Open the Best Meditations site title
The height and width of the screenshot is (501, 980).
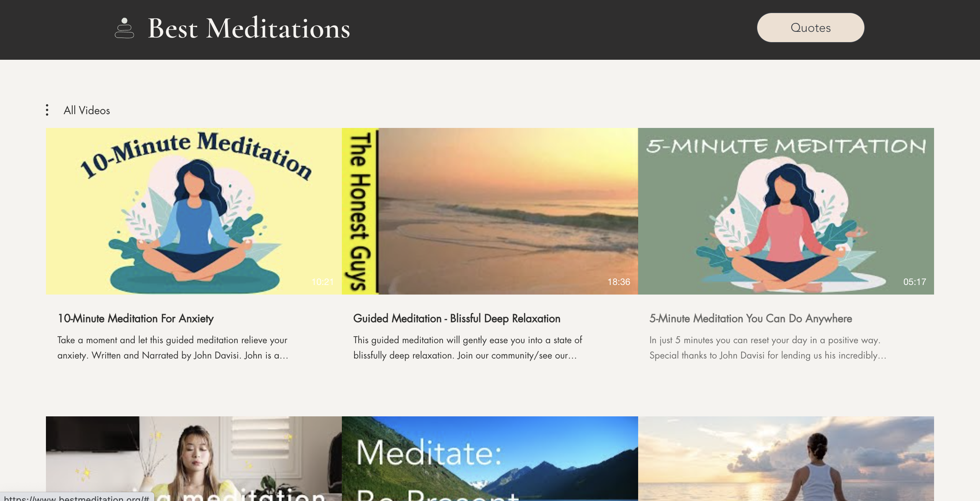(x=249, y=28)
